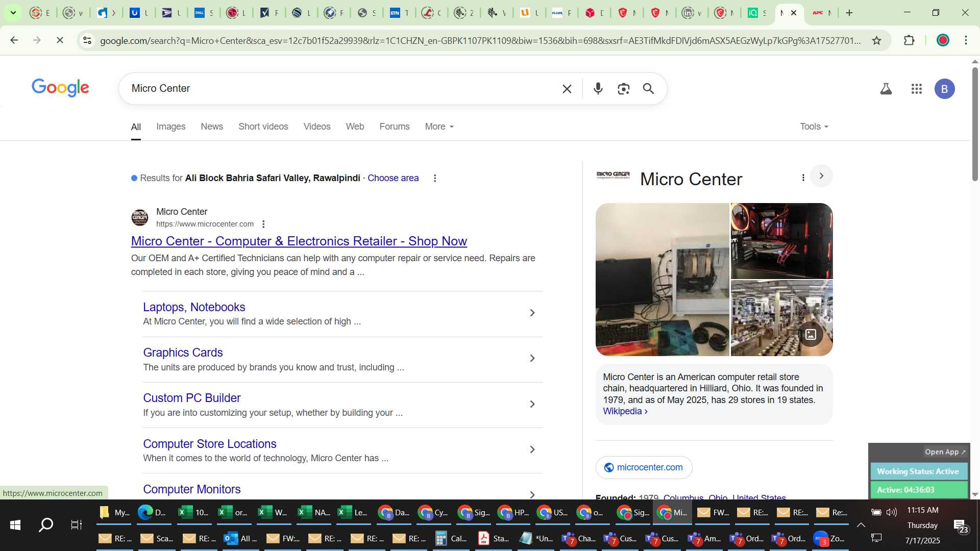Viewport: 980px width, 551px height.
Task: Open Edge browser from the taskbar
Action: click(154, 512)
